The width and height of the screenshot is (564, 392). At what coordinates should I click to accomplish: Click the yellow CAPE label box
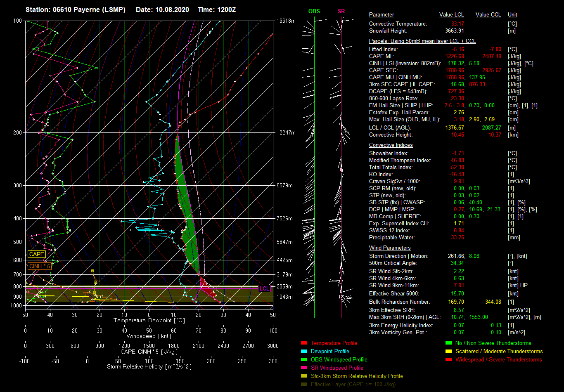[36, 255]
